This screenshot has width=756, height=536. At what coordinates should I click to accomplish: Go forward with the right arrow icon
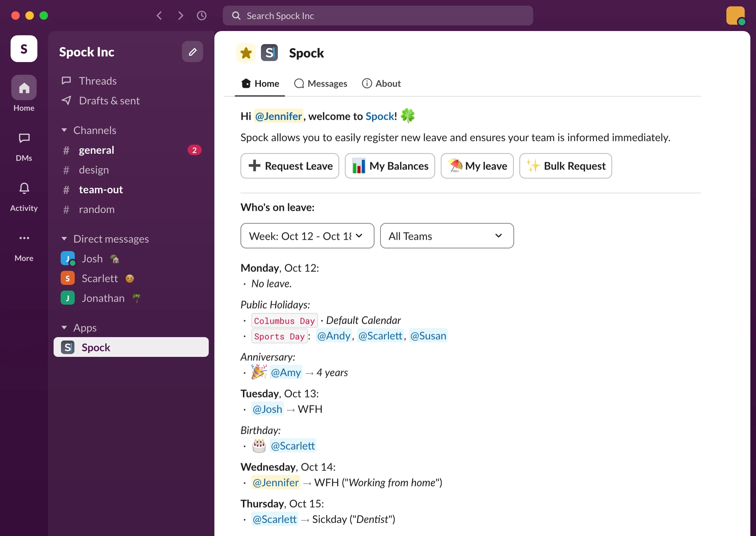pyautogui.click(x=181, y=16)
